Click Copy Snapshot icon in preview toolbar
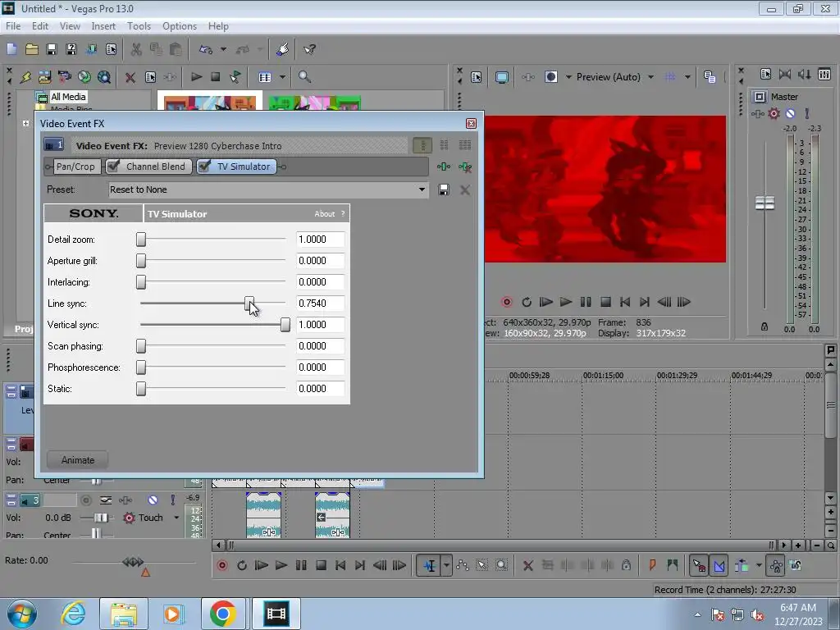This screenshot has height=630, width=840. (710, 77)
